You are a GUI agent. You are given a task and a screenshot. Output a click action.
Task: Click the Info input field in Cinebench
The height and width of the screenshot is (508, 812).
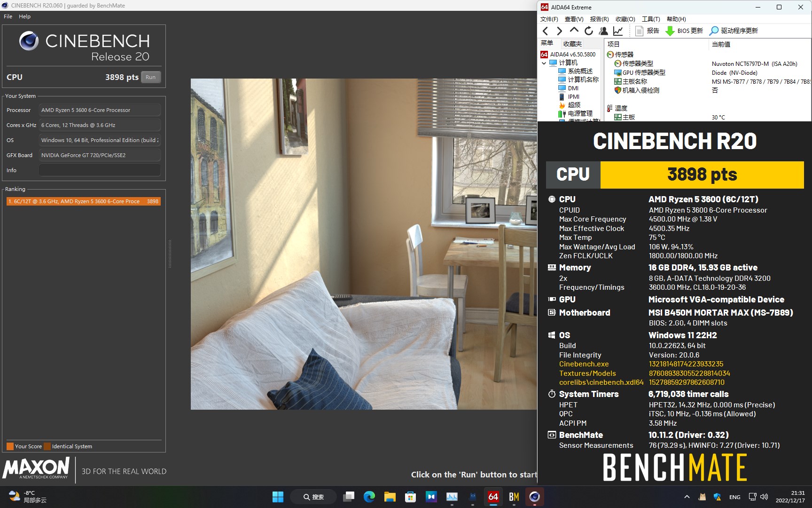(x=100, y=170)
